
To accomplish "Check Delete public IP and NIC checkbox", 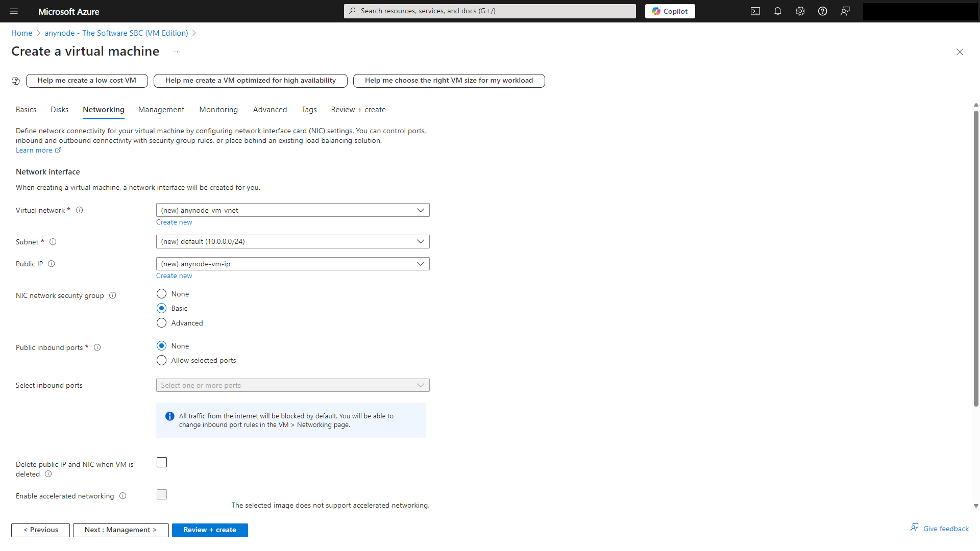I will tap(162, 462).
